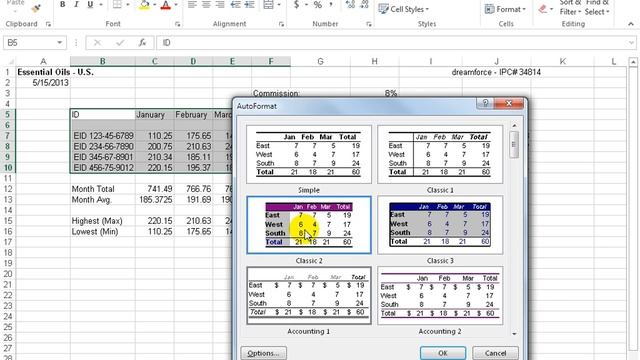Choose the Accounting 2 format preview
Image resolution: width=640 pixels, height=360 pixels.
[x=440, y=296]
